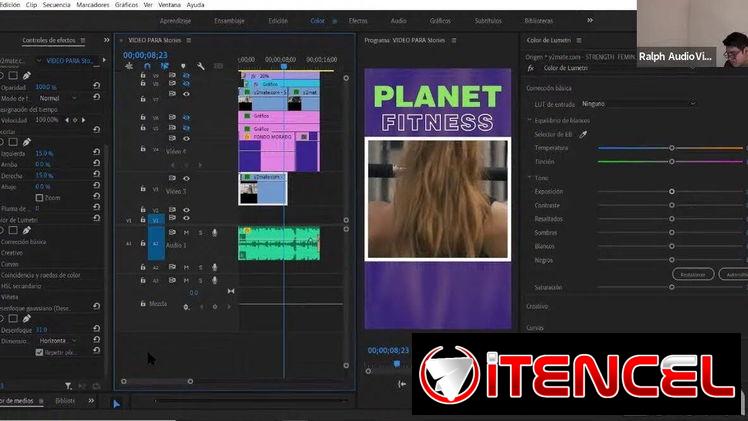Reset the Derecha crop parameter
This screenshot has width=748, height=421.
pos(97,174)
